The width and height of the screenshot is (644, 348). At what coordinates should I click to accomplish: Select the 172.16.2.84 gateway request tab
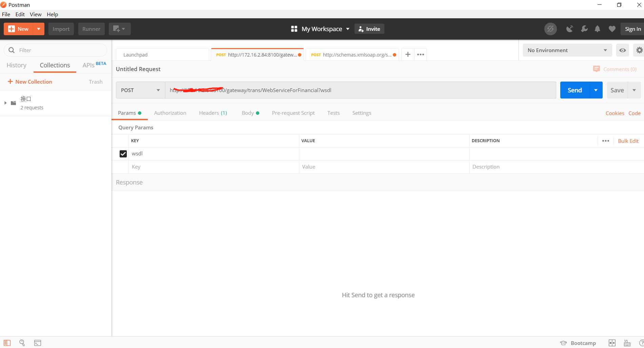258,55
